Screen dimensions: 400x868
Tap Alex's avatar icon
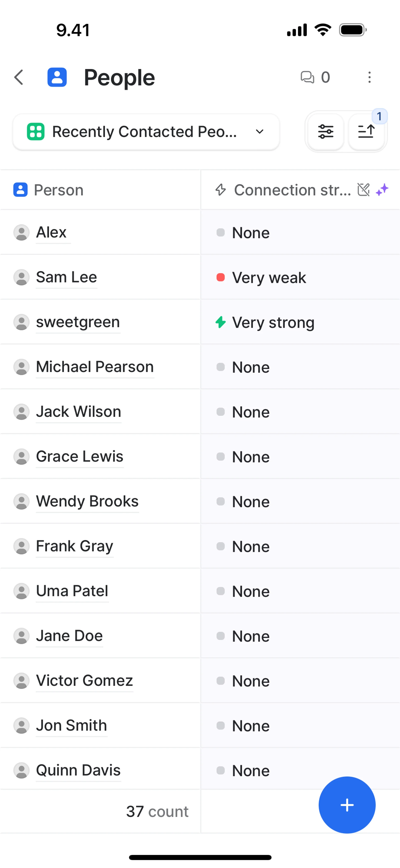[21, 233]
